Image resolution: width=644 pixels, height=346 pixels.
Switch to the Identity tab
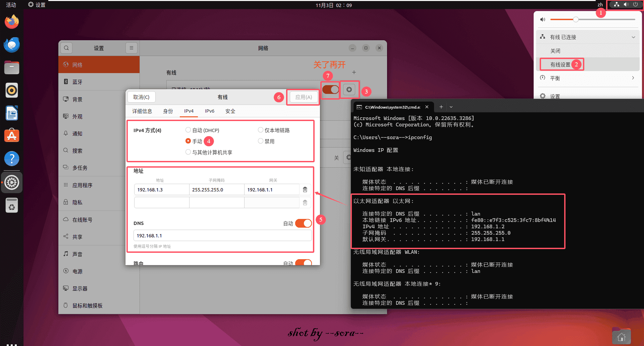point(168,111)
